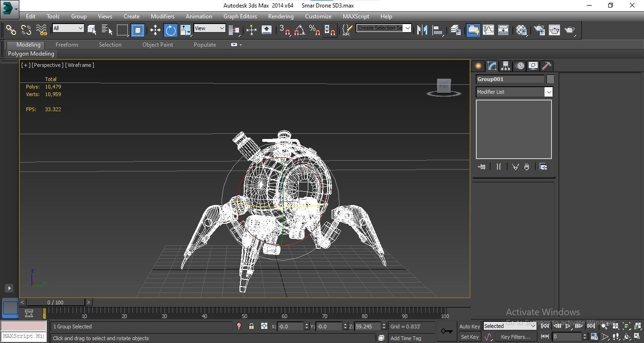
Task: Activate the Select Object tool
Action: click(92, 30)
